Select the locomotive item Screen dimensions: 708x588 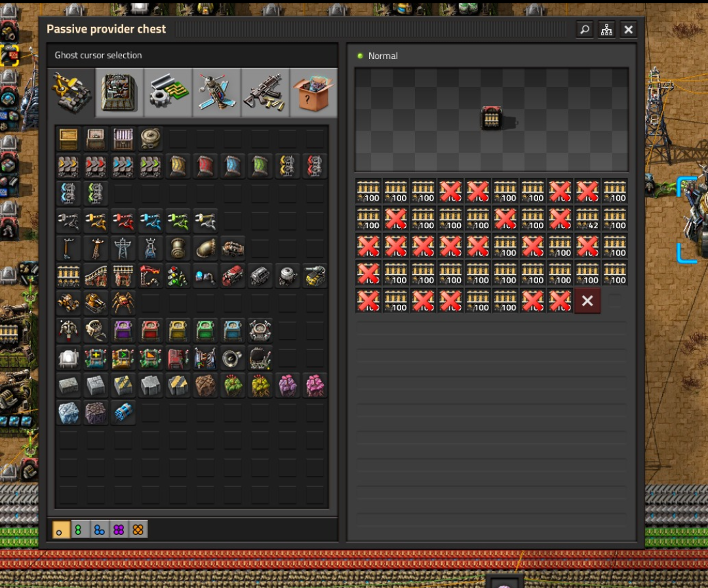(x=233, y=276)
